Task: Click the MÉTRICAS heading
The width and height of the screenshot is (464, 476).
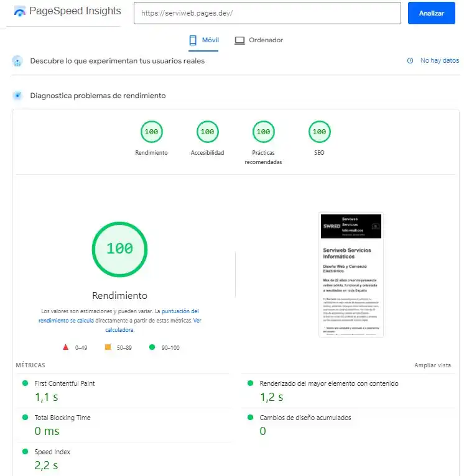Action: (x=30, y=365)
